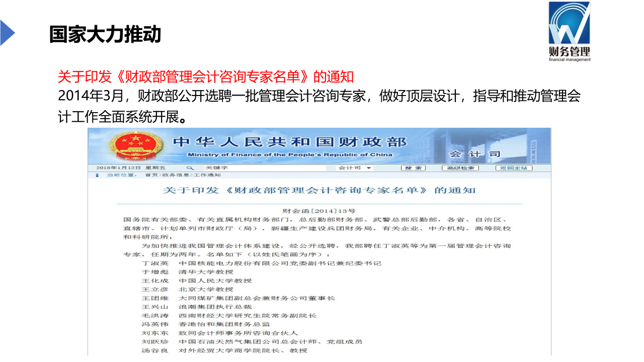This screenshot has width=644, height=362.
Task: Select the row for 刘跃珍 中国石油天然气集团
Action: click(252, 342)
